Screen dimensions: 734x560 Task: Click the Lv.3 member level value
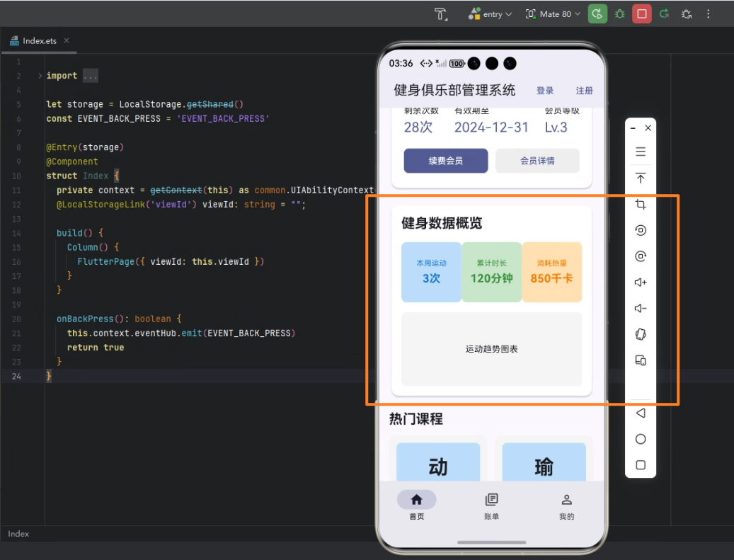click(x=556, y=127)
